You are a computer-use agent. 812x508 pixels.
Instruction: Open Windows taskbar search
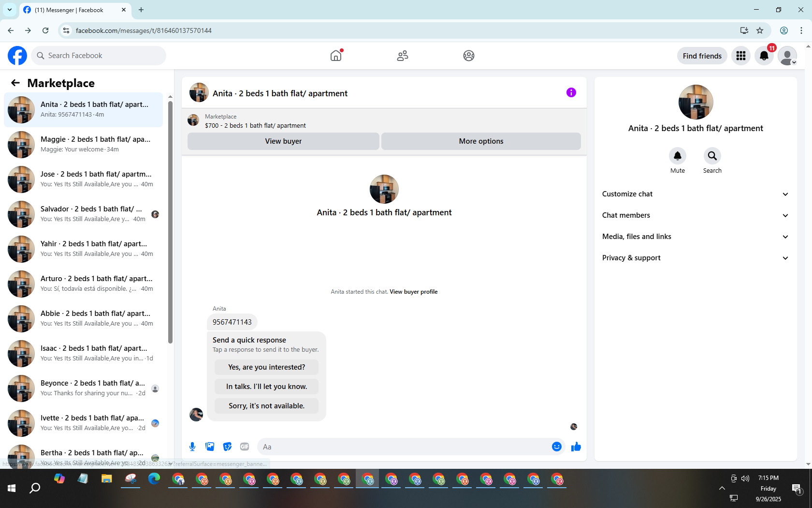tap(35, 489)
